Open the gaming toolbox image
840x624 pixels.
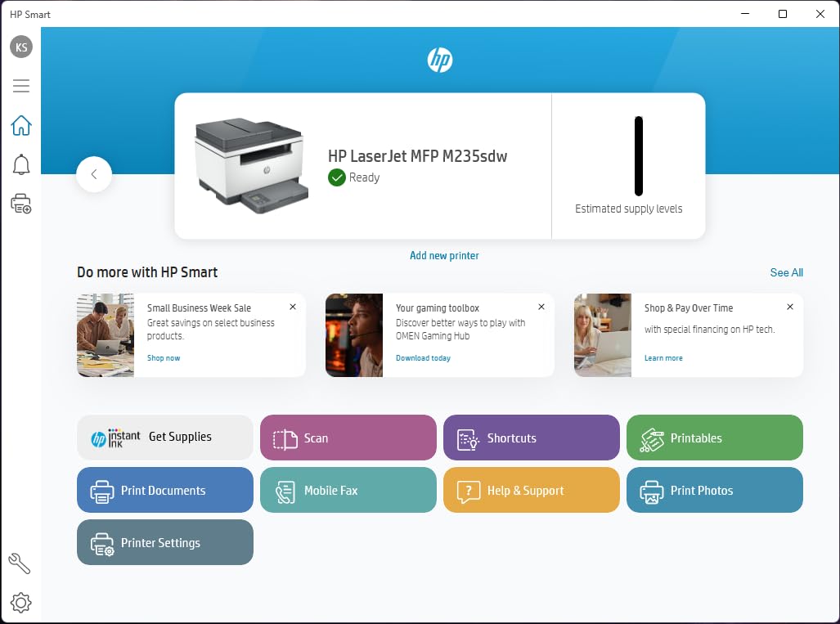tap(354, 335)
